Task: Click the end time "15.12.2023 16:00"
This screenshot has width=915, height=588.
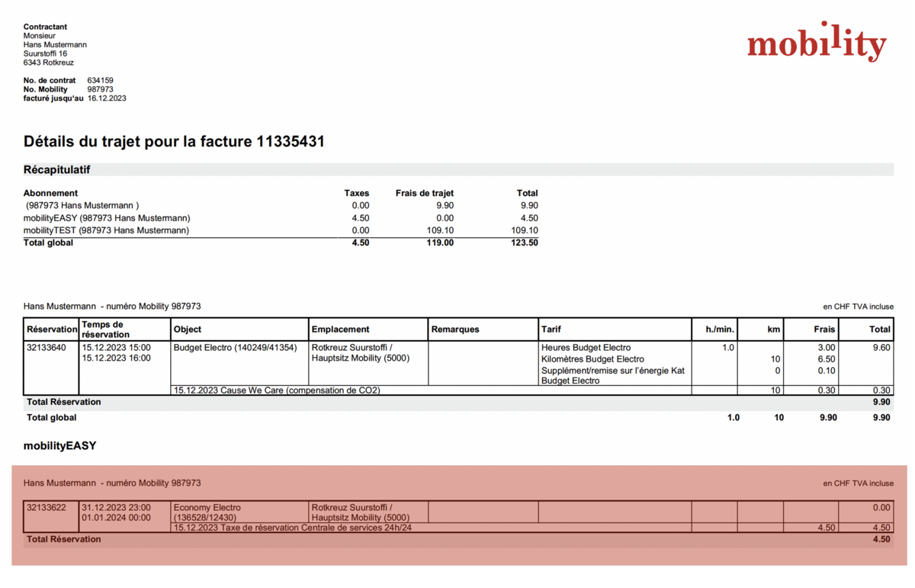Action: 117,358
